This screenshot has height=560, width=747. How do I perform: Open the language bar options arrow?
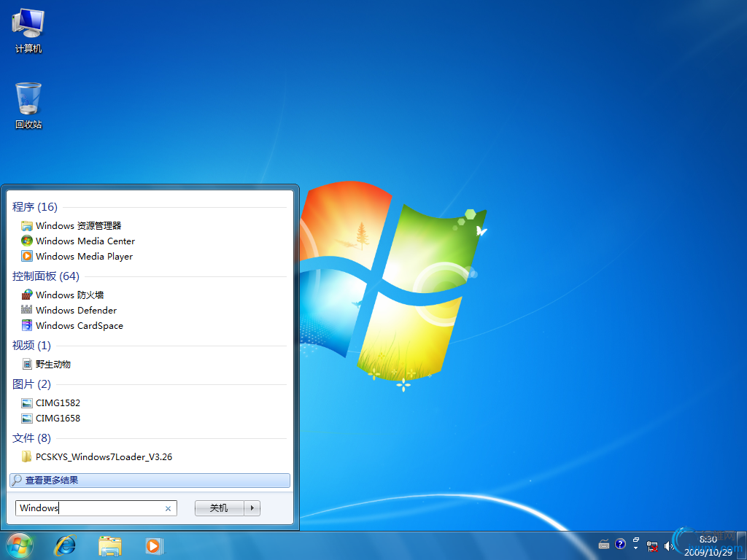click(636, 548)
